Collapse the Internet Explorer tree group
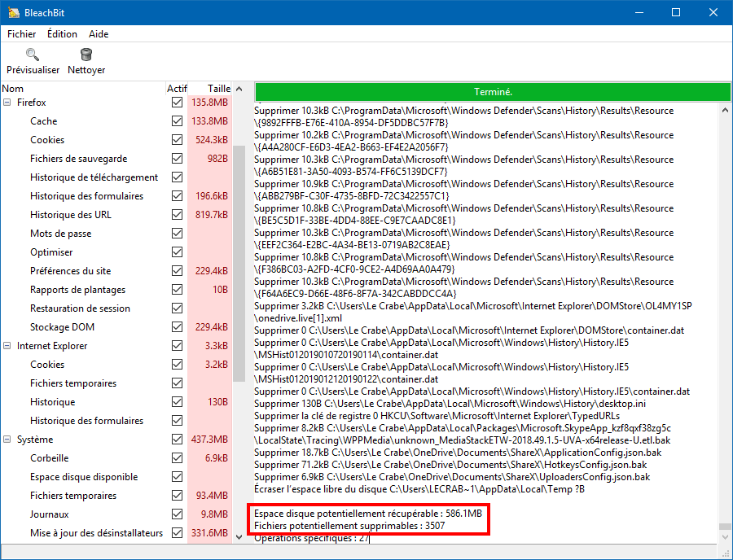Screen dimensions: 733x560 [7, 346]
